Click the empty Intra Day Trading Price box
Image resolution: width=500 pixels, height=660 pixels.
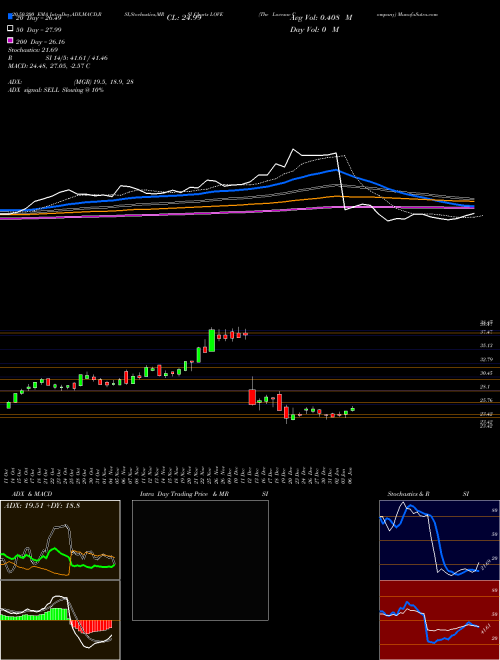[200, 560]
